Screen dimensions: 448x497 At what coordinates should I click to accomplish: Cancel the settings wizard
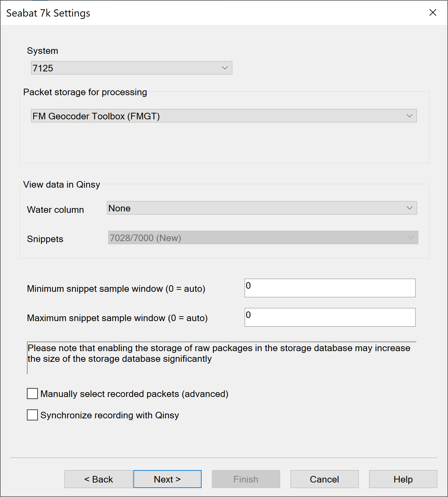click(324, 479)
